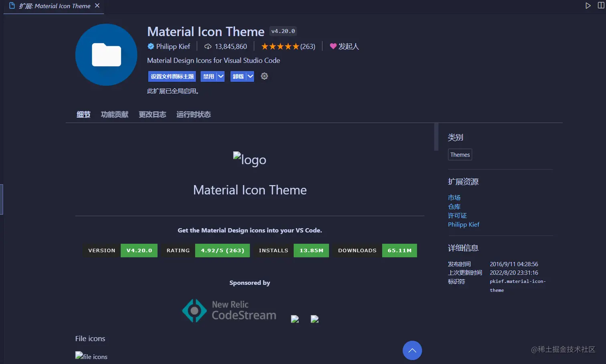Click the v4.20.0 version label

point(283,31)
